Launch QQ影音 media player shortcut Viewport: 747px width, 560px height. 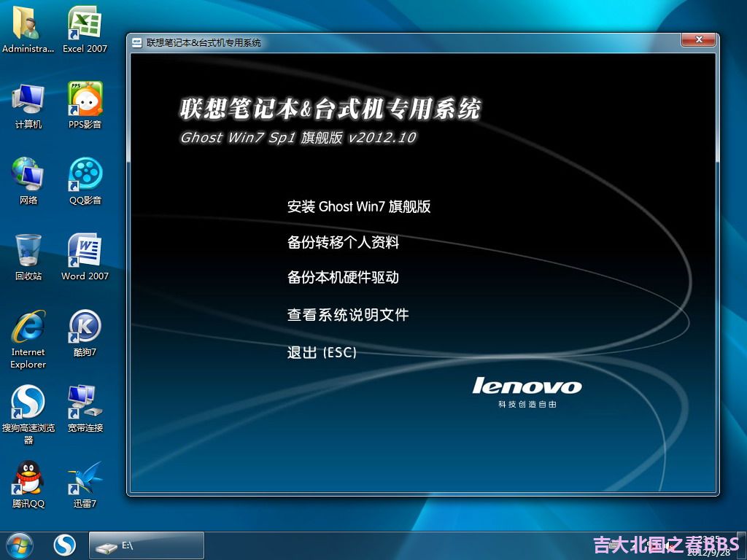(85, 182)
